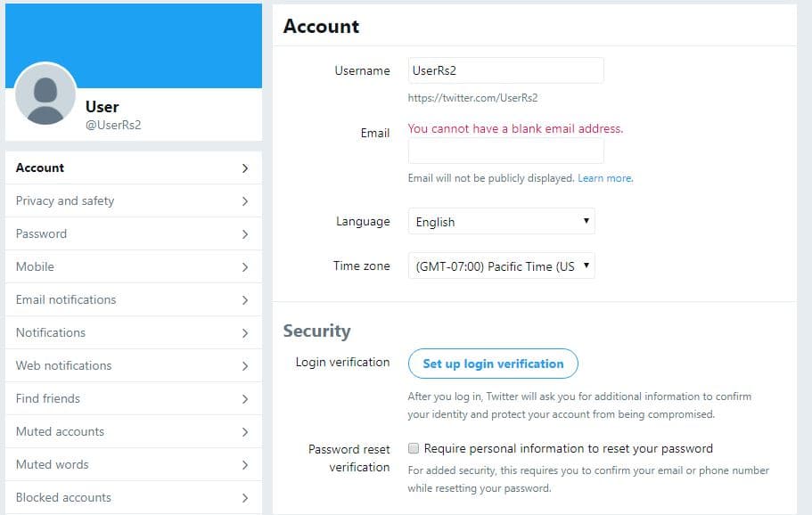
Task: Click Set up login verification button
Action: coord(493,364)
